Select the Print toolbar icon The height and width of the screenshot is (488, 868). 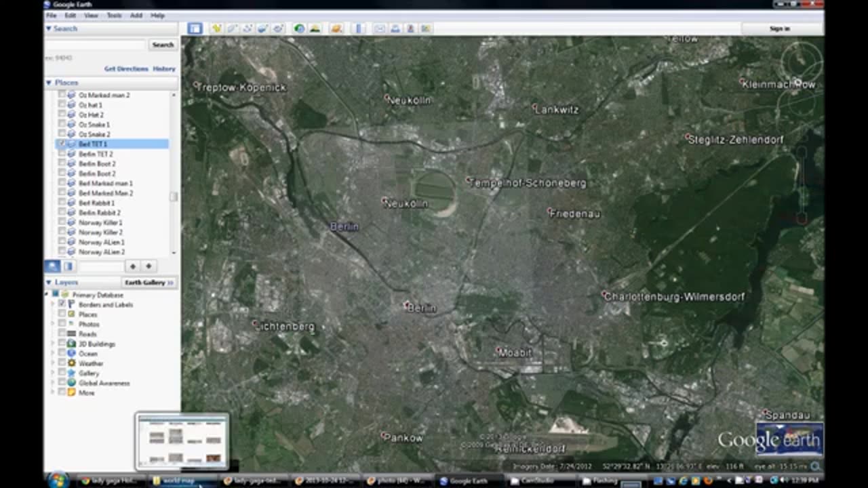coord(395,28)
